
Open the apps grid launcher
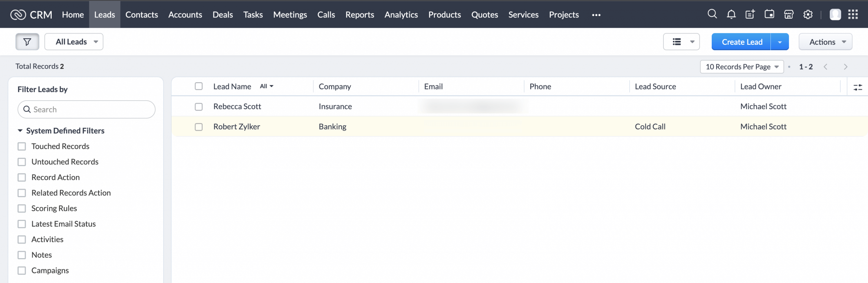(853, 14)
